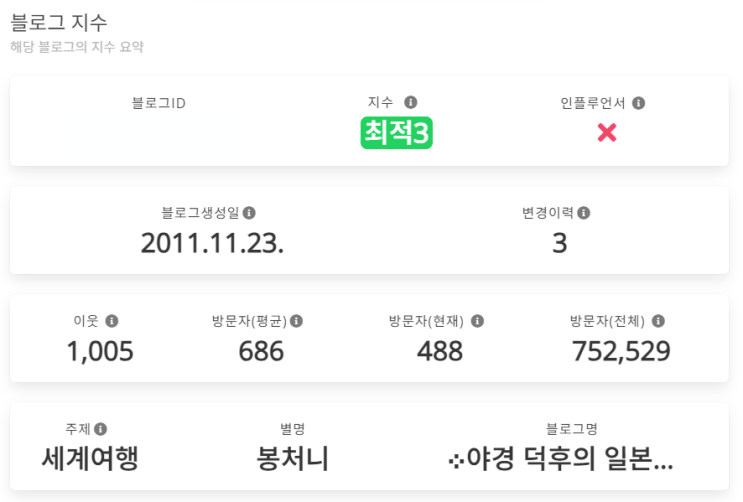
Task: Click the neighbor count 1,005
Action: pyautogui.click(x=99, y=351)
